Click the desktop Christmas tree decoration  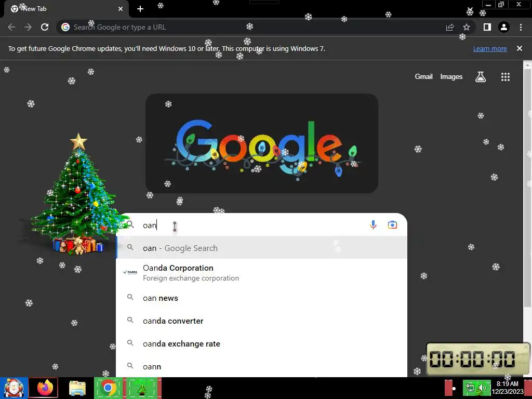[78, 194]
